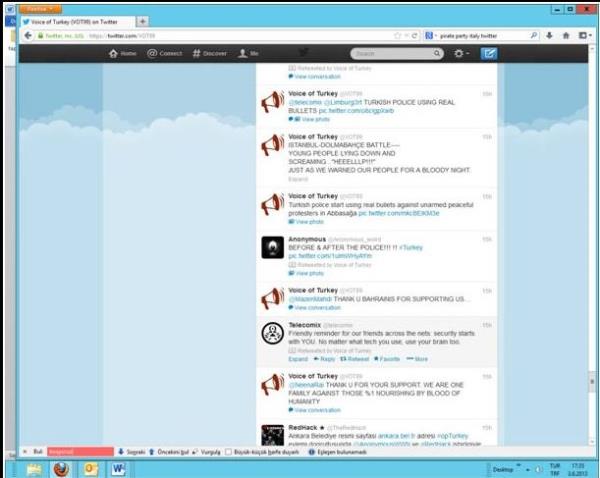Open the Anonymous account avatar
Screen dimensions: 600x478
pos(272,247)
